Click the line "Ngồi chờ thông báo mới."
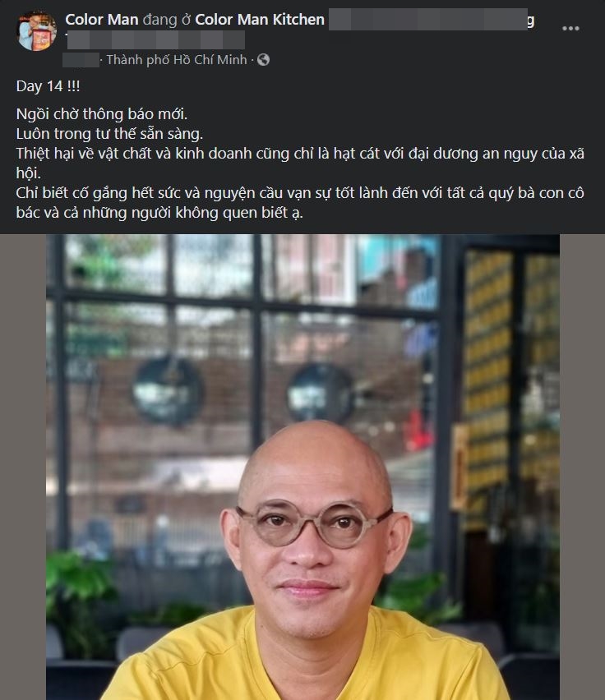 [102, 114]
